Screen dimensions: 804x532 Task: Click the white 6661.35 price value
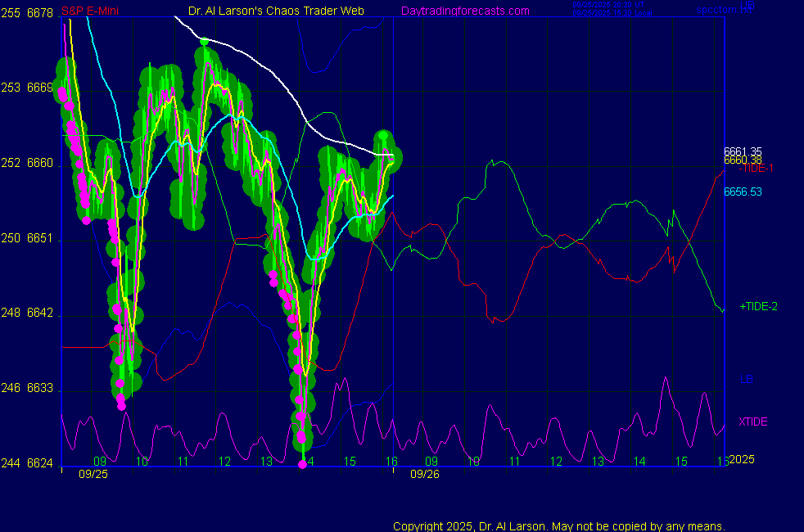(742, 151)
